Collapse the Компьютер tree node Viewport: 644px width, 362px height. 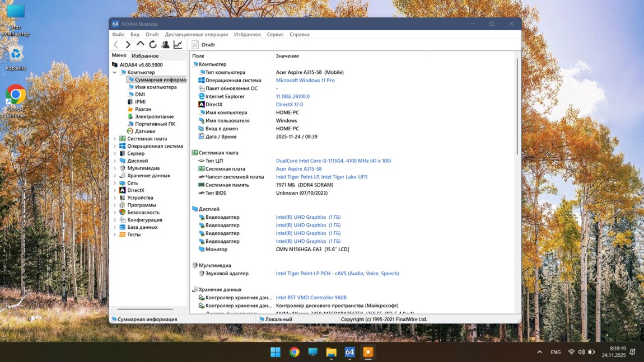click(115, 73)
